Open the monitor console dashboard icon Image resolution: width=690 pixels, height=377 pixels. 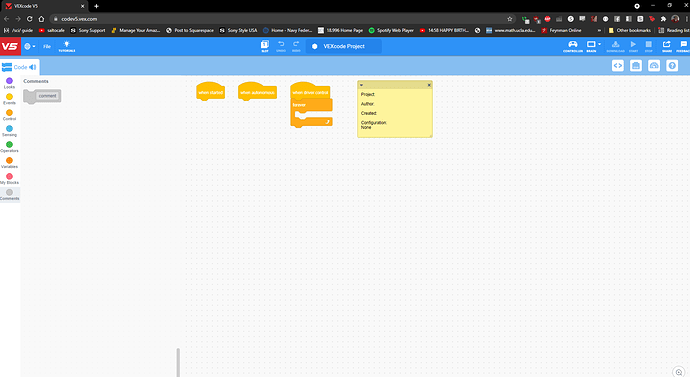point(654,66)
